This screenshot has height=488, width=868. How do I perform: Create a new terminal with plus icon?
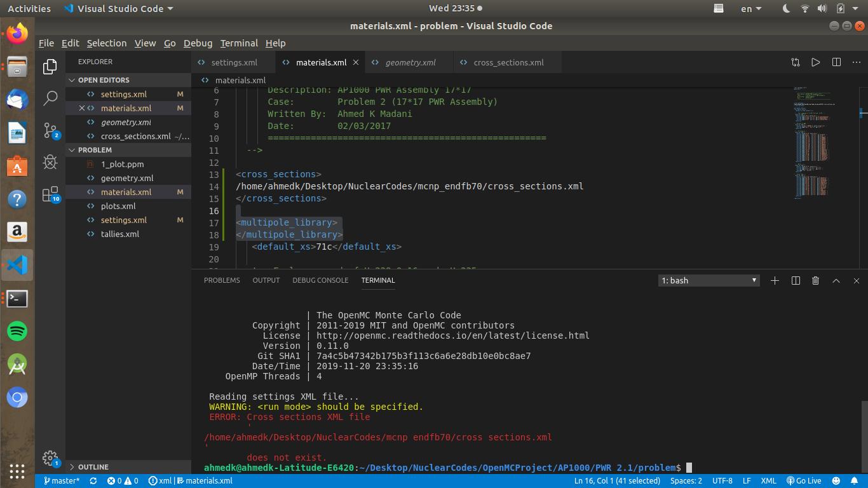point(775,280)
